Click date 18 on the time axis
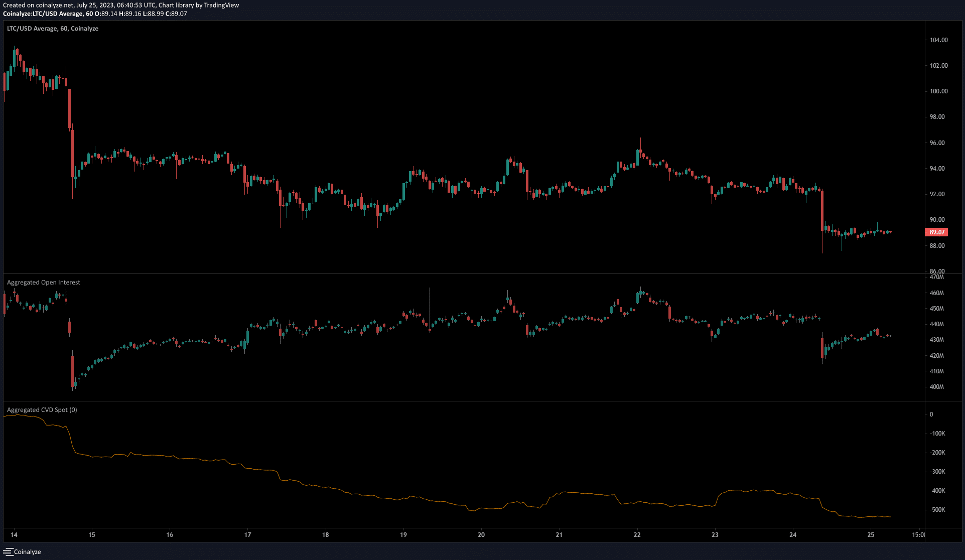Viewport: 965px width, 560px height. pos(326,535)
